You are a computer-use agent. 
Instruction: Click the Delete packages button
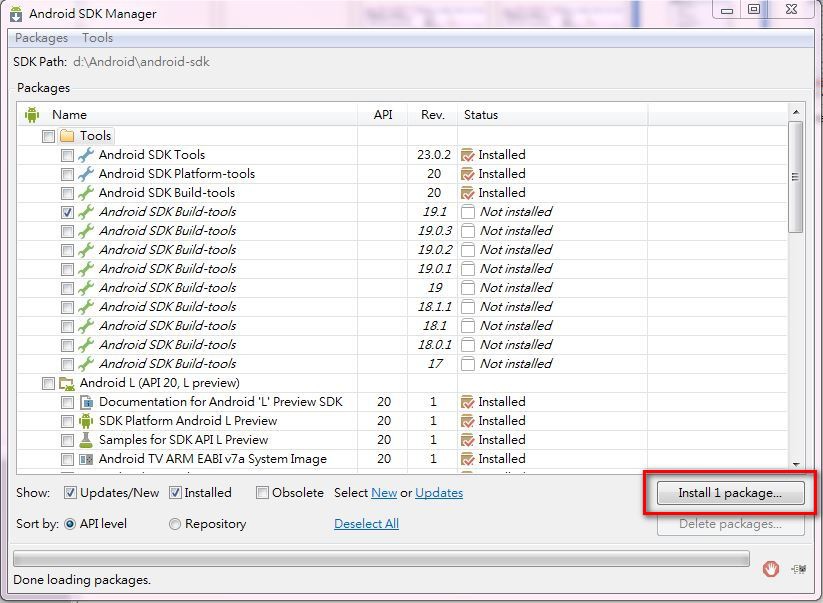point(730,524)
